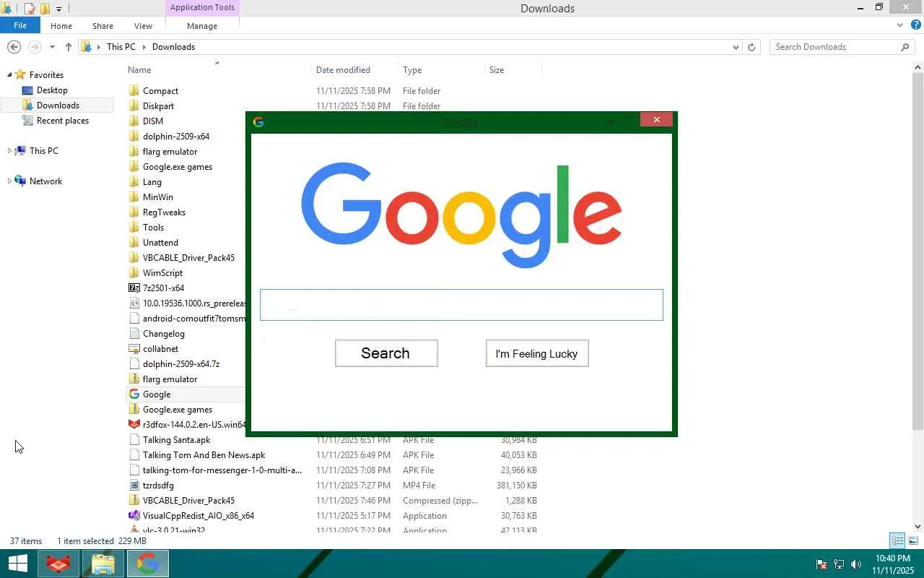Select Downloads in the navigation pane

[x=58, y=105]
